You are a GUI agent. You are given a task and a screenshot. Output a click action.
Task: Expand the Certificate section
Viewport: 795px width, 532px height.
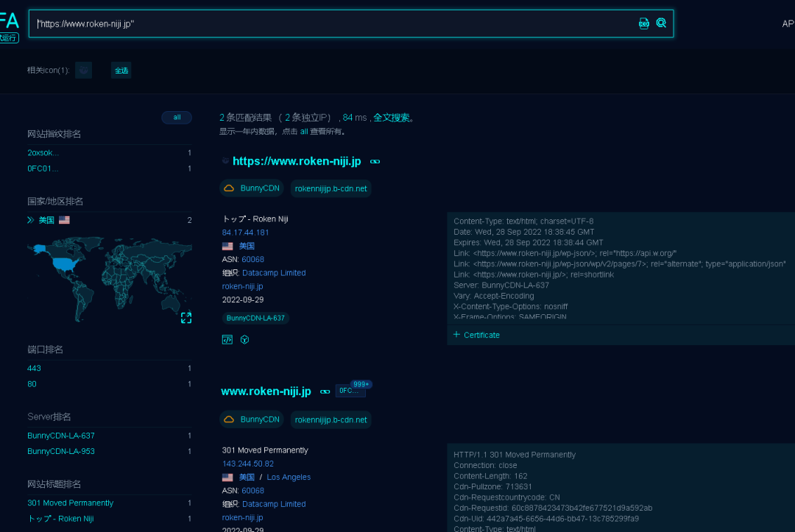(x=476, y=335)
